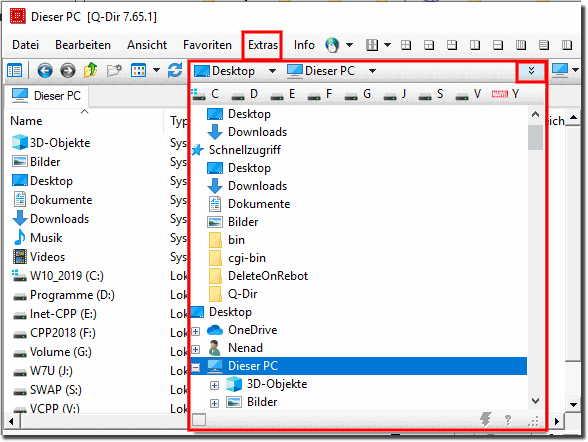Sort by the Typ column header
Screen dimensions: 588x442
pos(178,121)
